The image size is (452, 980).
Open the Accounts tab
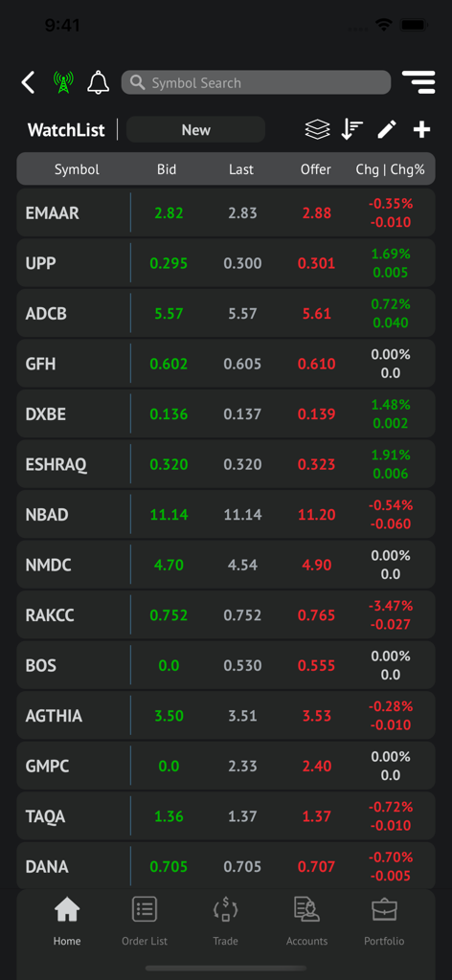[x=307, y=922]
